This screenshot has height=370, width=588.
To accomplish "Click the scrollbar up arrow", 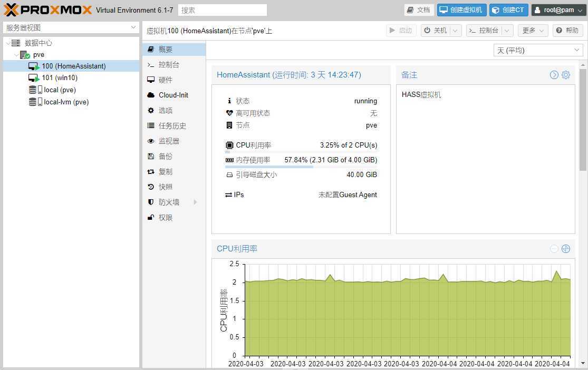I will pyautogui.click(x=583, y=65).
